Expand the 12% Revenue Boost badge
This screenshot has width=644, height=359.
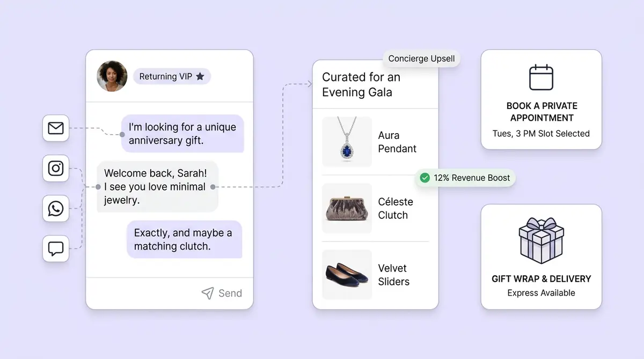[465, 178]
